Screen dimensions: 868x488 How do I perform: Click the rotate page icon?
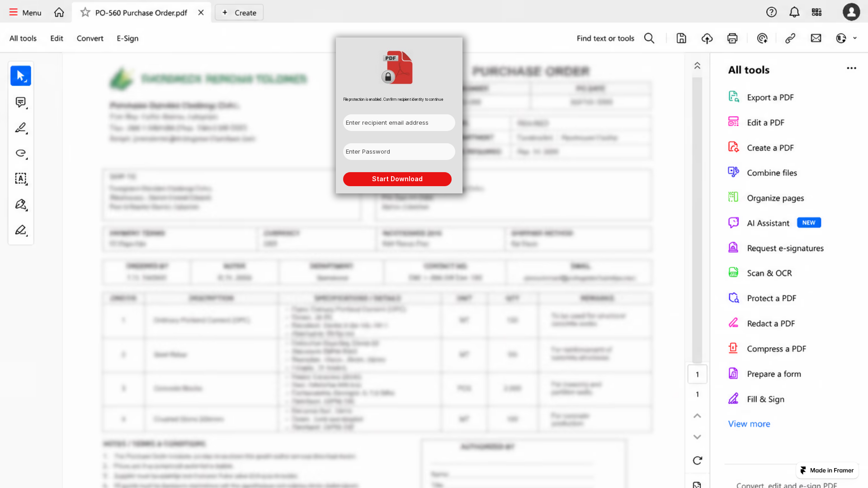tap(698, 460)
